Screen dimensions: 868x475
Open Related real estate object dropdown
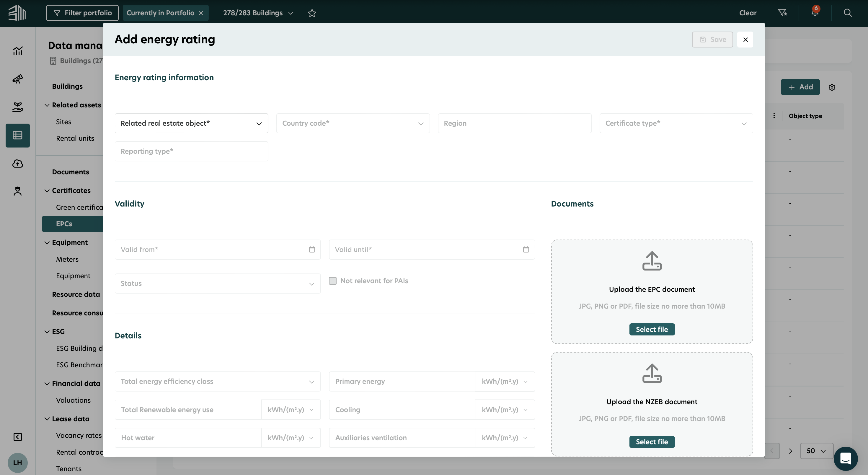tap(191, 123)
